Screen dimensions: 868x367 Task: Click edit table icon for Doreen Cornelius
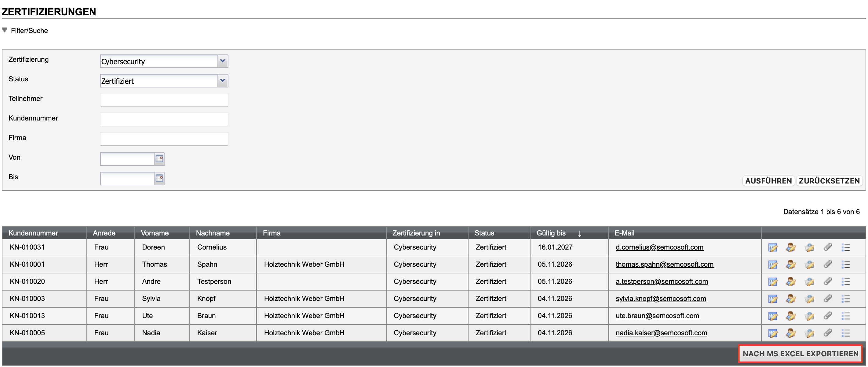[x=772, y=248]
